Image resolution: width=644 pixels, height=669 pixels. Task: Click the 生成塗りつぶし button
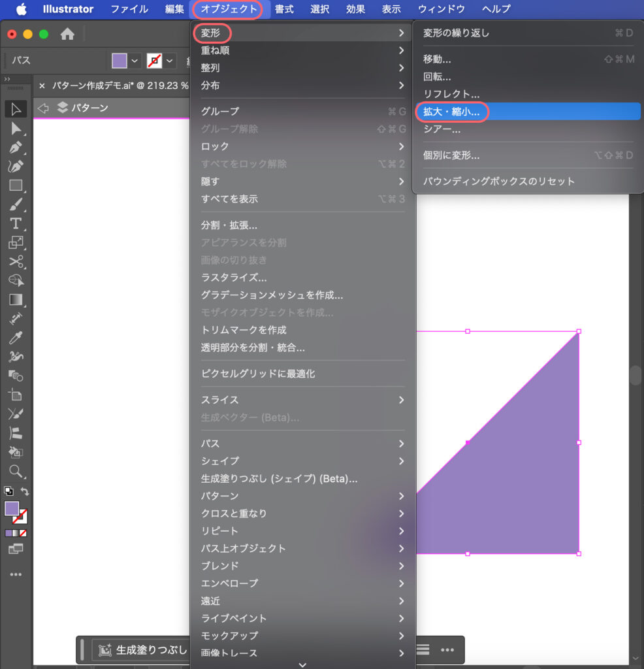142,650
